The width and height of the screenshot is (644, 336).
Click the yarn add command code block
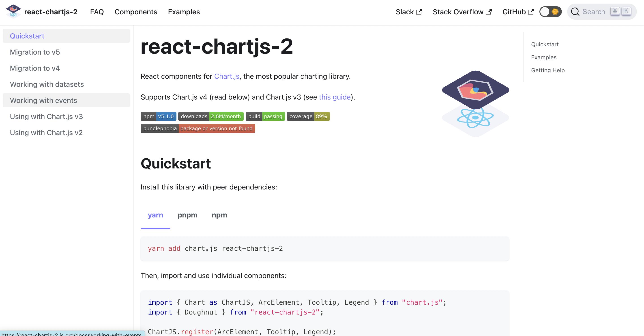[325, 249]
